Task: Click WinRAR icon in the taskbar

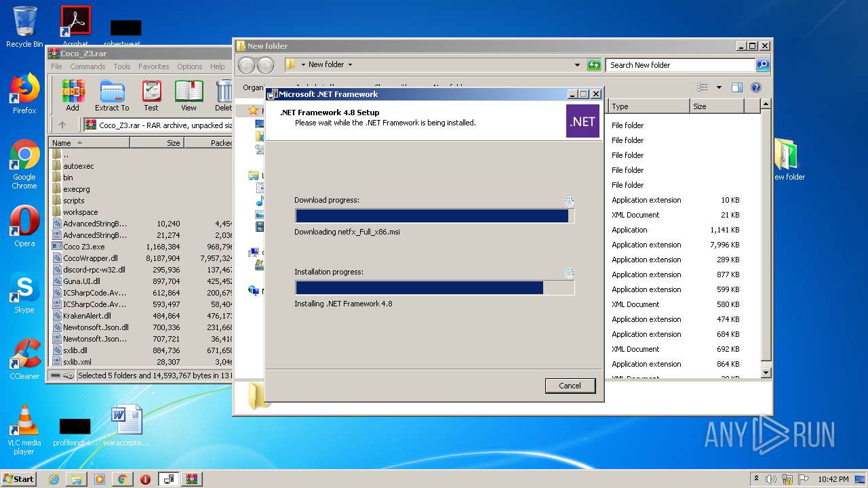Action: (191, 479)
